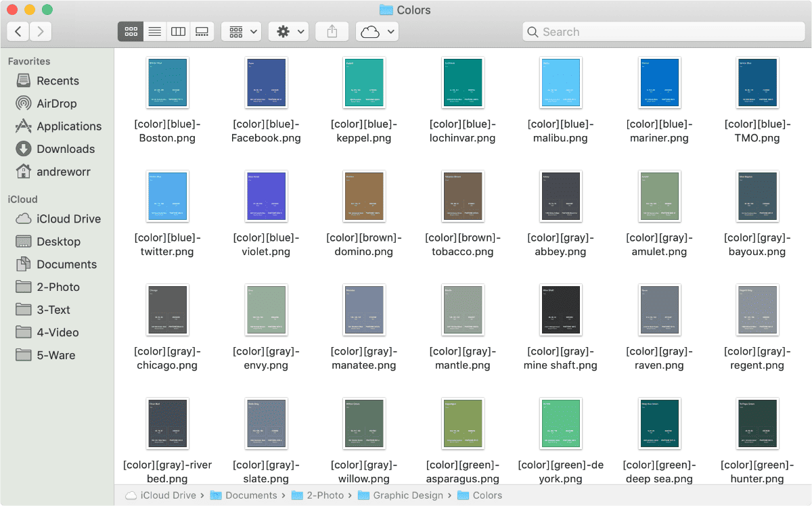Open the Downloads folder in the sidebar
The height and width of the screenshot is (506, 812).
[65, 149]
